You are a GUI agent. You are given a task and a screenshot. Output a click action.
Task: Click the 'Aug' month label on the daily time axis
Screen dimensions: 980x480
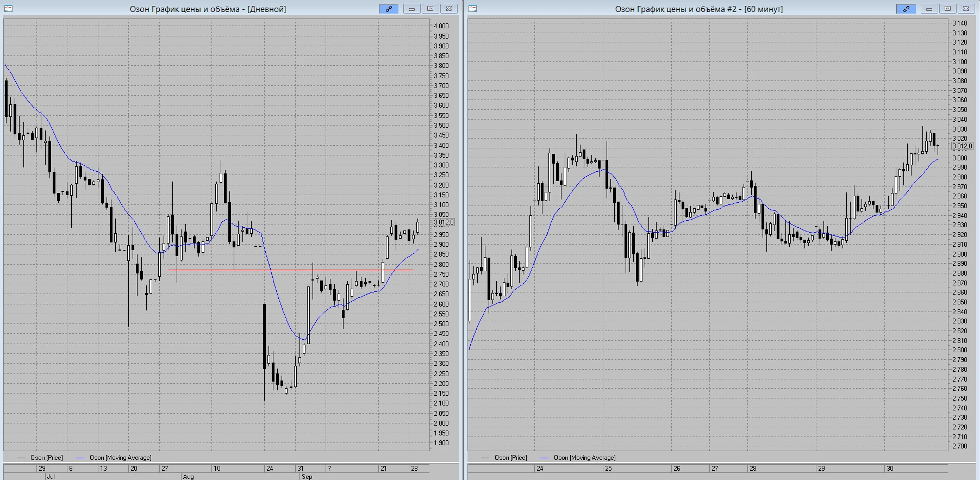click(x=188, y=477)
